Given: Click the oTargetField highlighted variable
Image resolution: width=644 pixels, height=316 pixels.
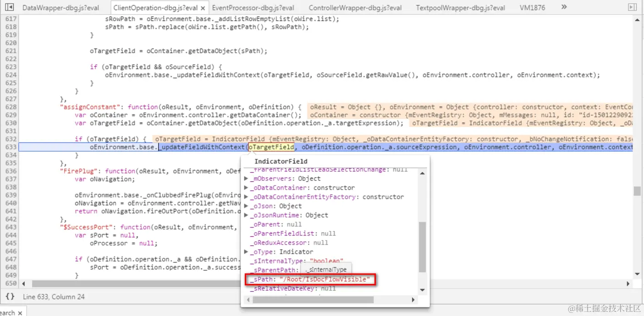Looking at the screenshot, I should (271, 147).
